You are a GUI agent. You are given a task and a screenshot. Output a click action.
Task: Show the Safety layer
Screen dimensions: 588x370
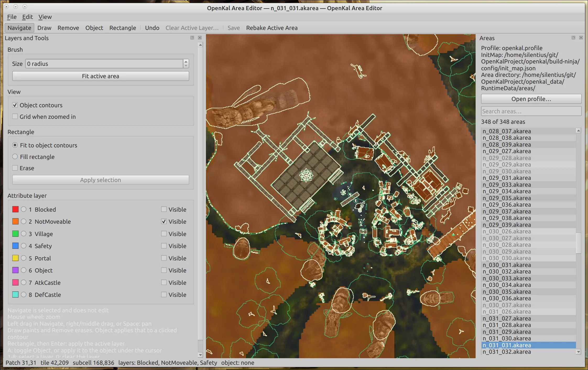click(x=164, y=246)
